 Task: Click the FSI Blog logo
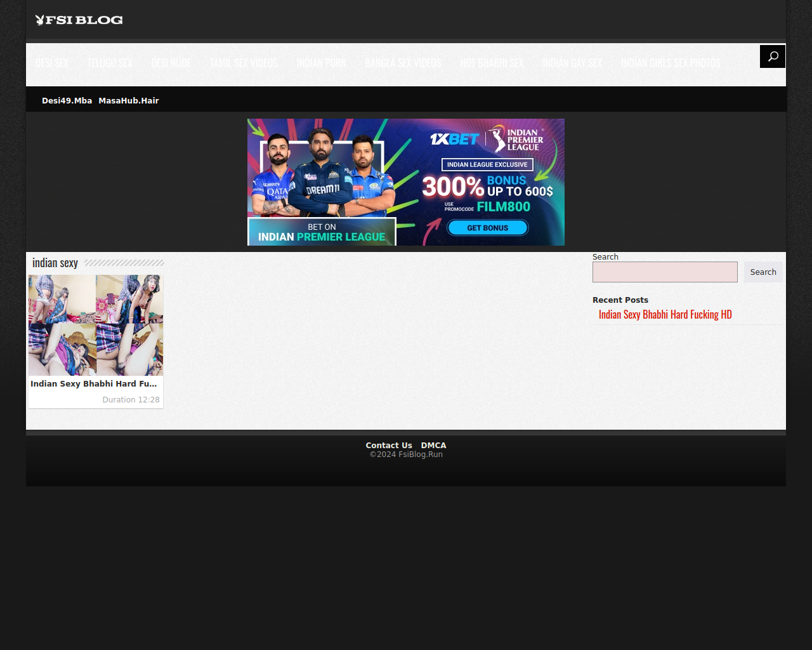[x=79, y=20]
